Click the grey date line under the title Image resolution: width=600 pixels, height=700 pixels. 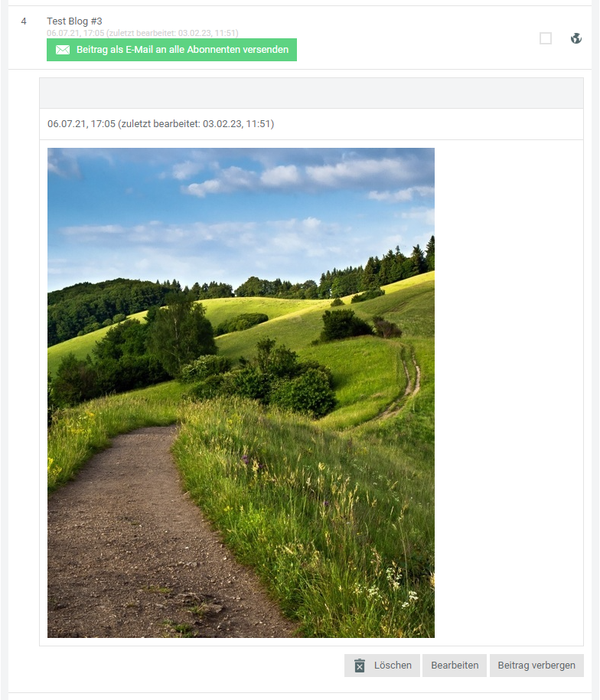142,33
